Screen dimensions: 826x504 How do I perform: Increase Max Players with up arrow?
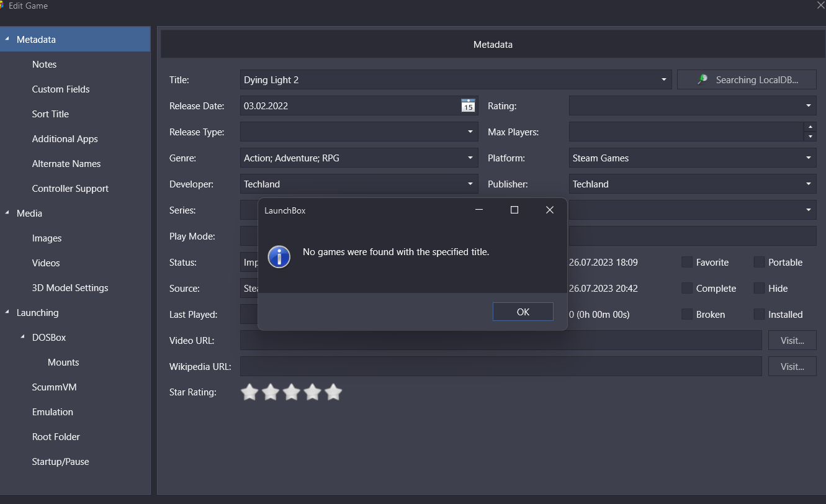click(x=810, y=127)
